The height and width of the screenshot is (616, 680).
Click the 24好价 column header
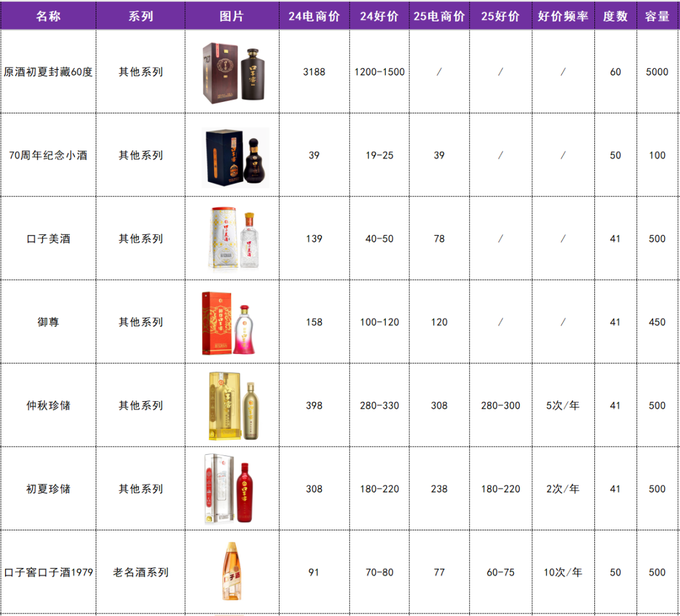coord(380,16)
